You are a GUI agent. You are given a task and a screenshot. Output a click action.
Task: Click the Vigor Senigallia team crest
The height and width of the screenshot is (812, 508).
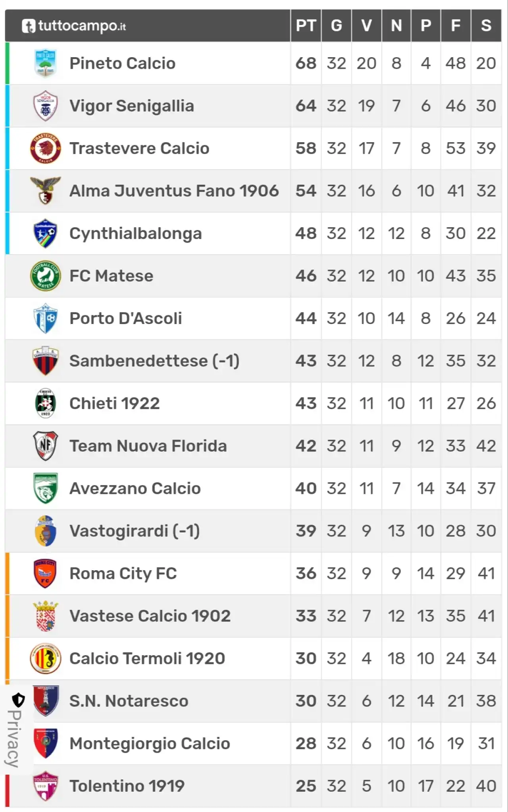tap(46, 106)
